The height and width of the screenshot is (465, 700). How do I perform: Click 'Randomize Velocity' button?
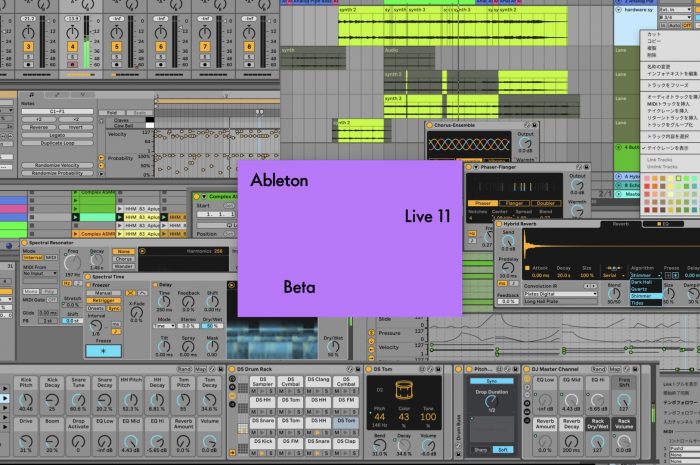click(x=57, y=165)
